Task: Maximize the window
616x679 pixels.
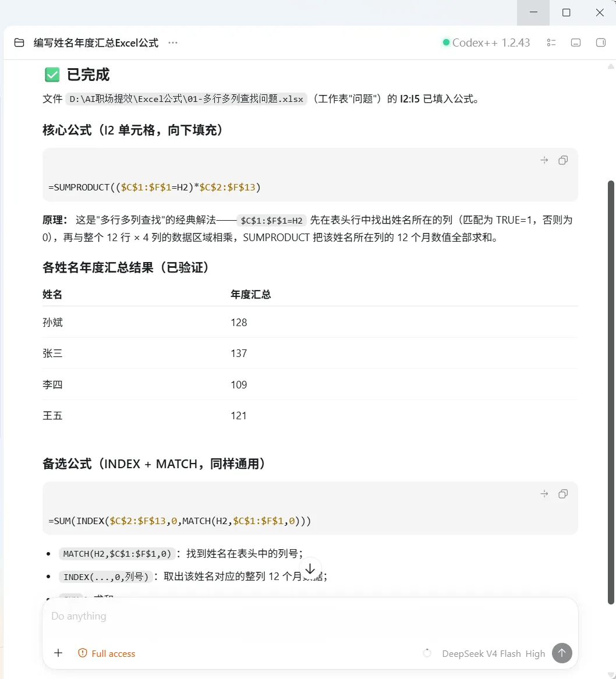Action: 566,13
